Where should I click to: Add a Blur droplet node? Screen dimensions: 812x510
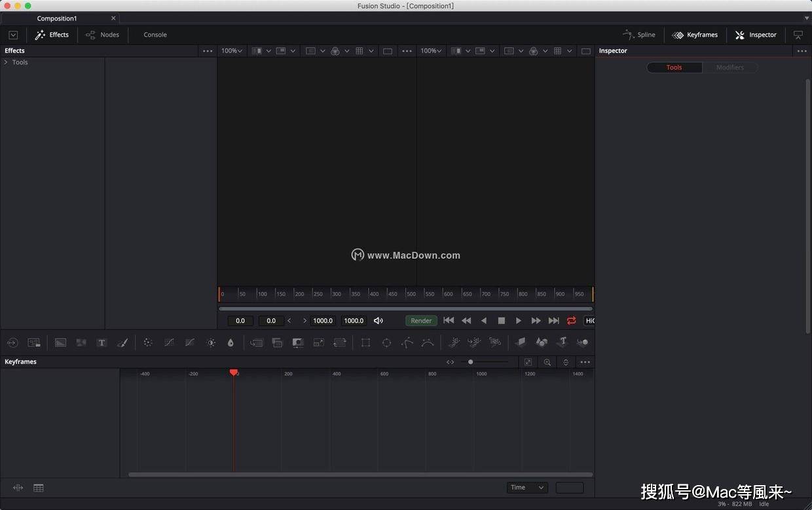231,342
